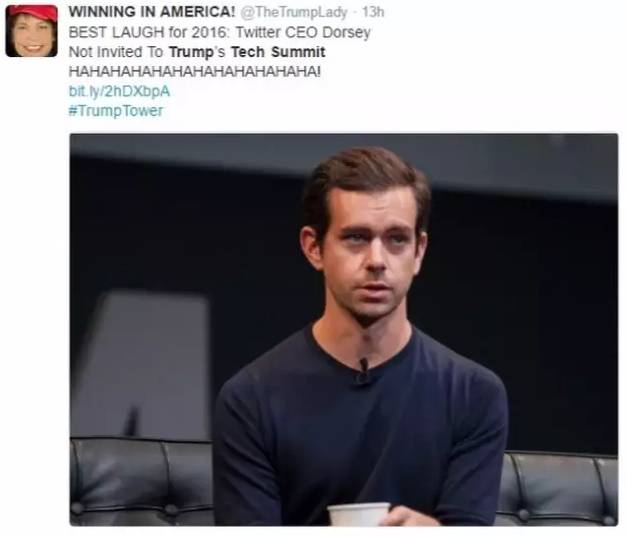The width and height of the screenshot is (627, 536).
Task: Click the bolded word Tech in the tweet
Action: 248,52
